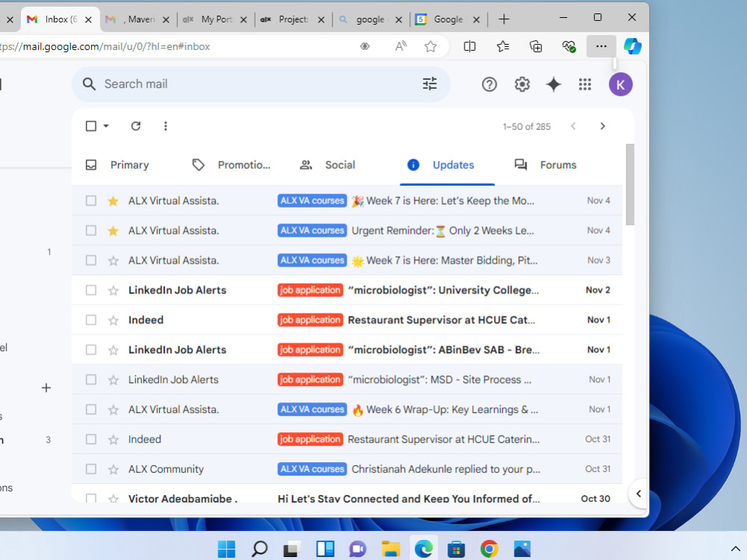Star the Indeed Nov 1 Restaurant Supervisor email
Image resolution: width=747 pixels, height=560 pixels.
(113, 320)
